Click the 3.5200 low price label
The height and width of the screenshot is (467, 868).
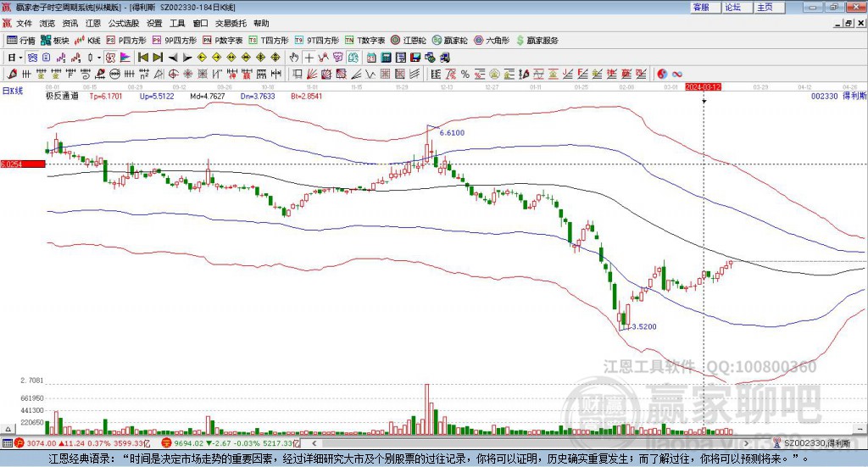point(644,326)
